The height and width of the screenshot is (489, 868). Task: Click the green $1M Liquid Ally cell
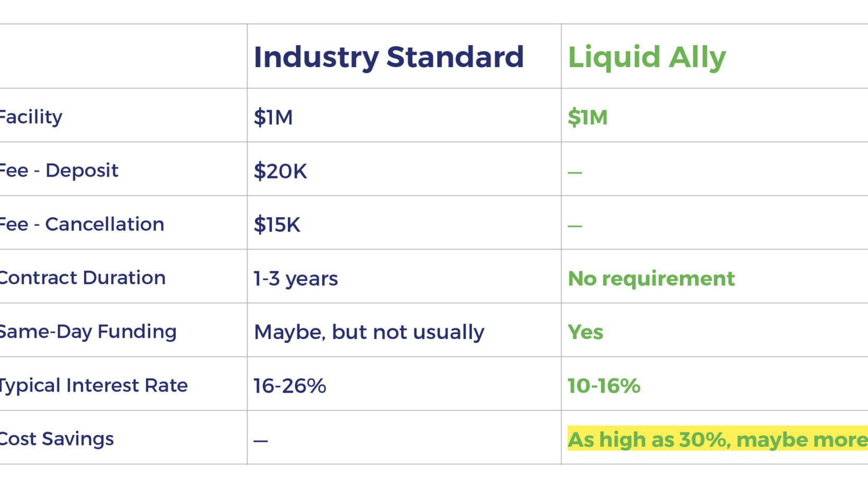tap(587, 117)
